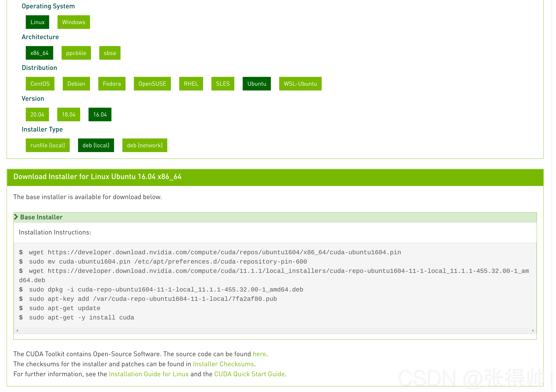
Task: Select Fedora as distribution
Action: 112,84
